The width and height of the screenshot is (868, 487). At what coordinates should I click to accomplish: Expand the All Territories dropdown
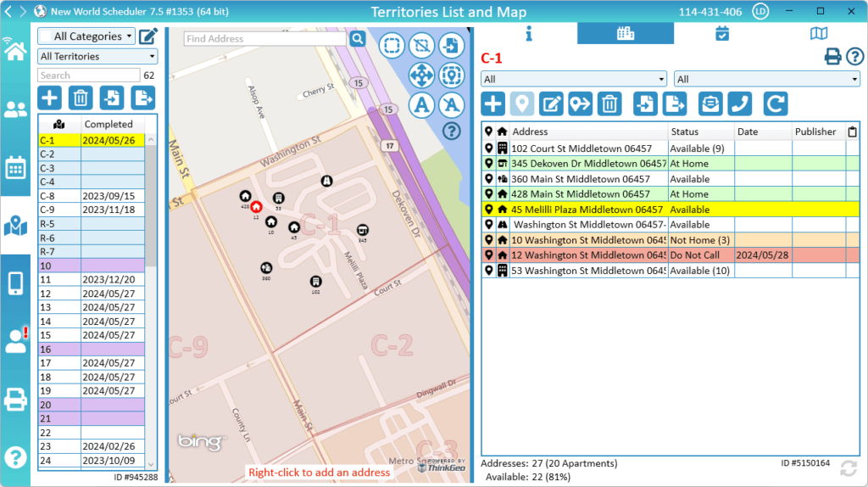[97, 56]
